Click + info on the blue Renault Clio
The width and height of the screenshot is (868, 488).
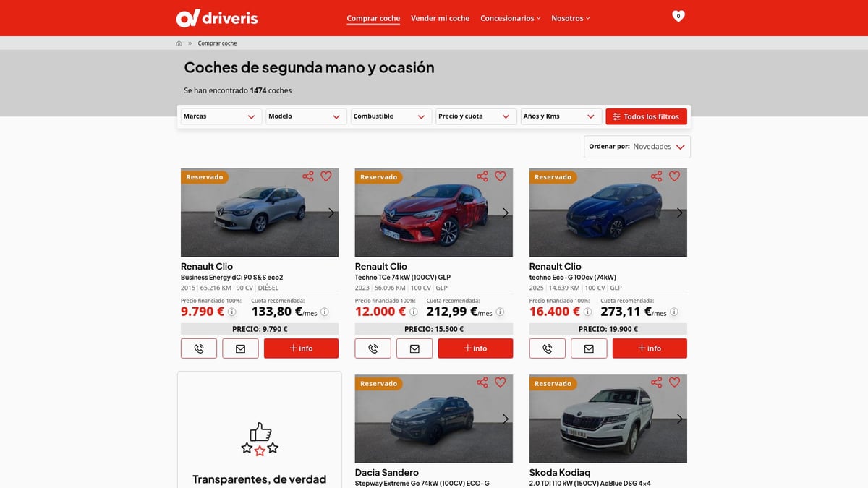click(x=649, y=348)
